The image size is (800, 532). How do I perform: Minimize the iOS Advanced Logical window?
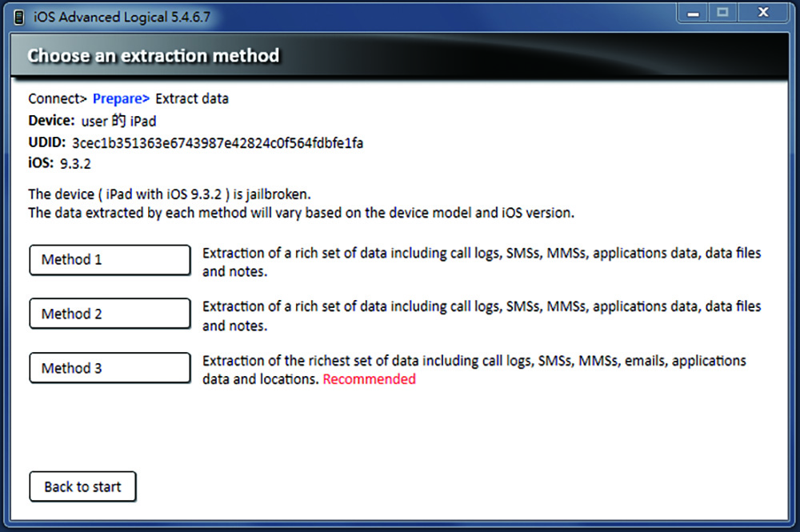coord(693,13)
